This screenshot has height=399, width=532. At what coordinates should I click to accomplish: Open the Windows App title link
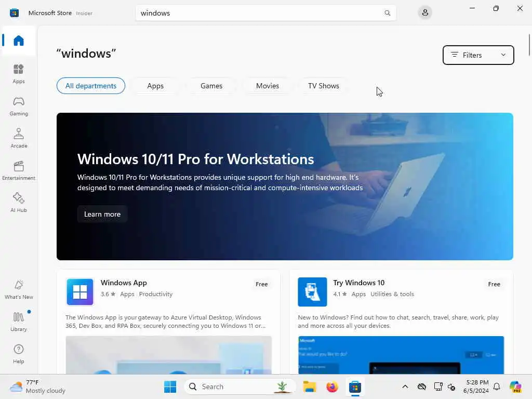pos(124,283)
